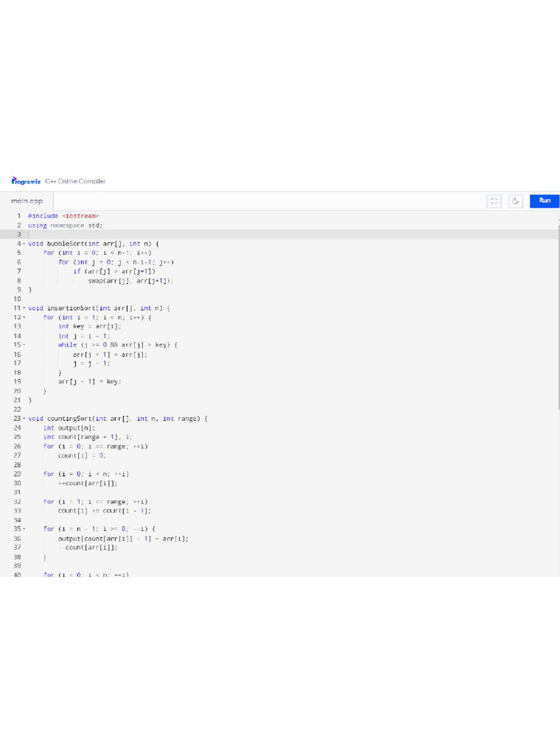Collapse the while loop at line 15
This screenshot has height=747, width=560.
24,345
